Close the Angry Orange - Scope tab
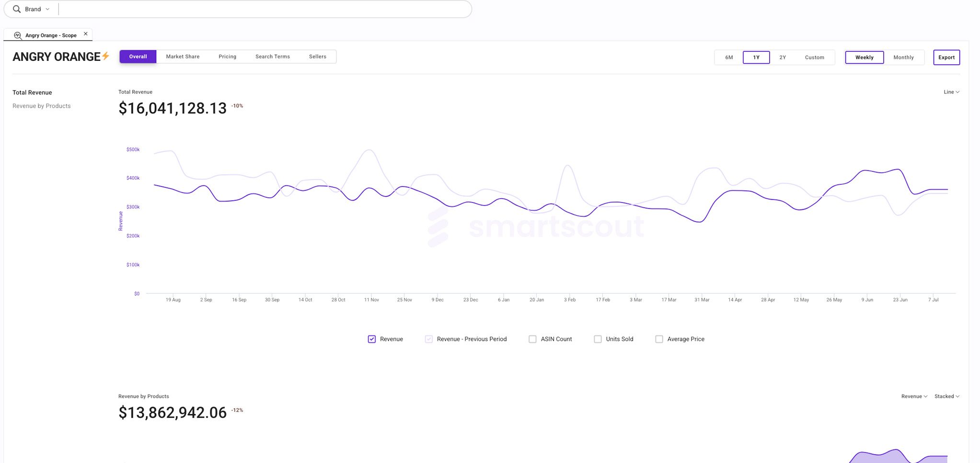 point(86,34)
